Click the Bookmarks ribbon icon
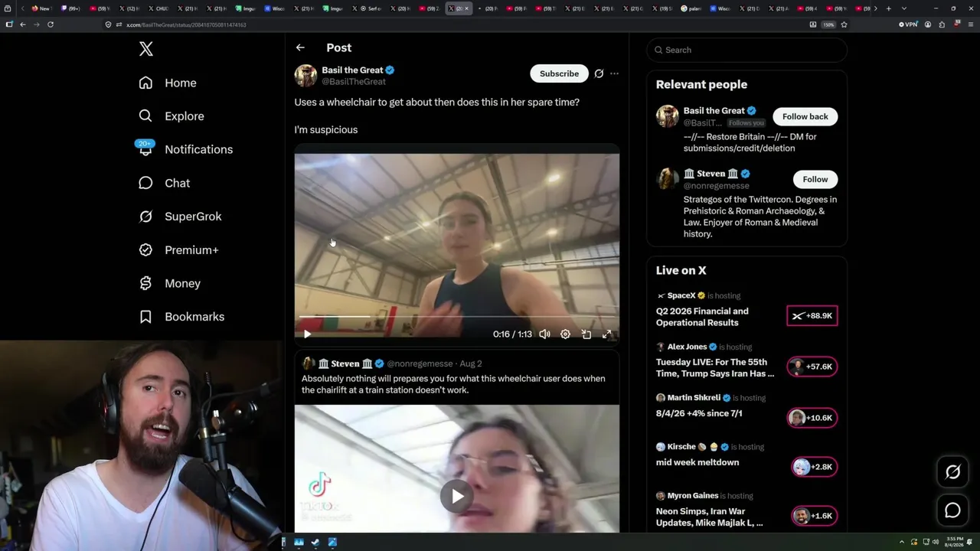Screen dimensions: 980x551 145,317
